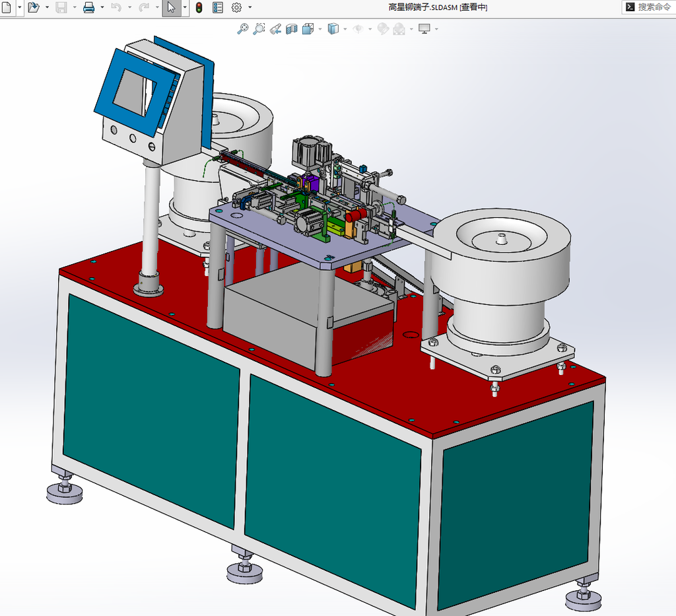
Task: Expand the View Settings dropdown arrow
Action: tap(437, 29)
